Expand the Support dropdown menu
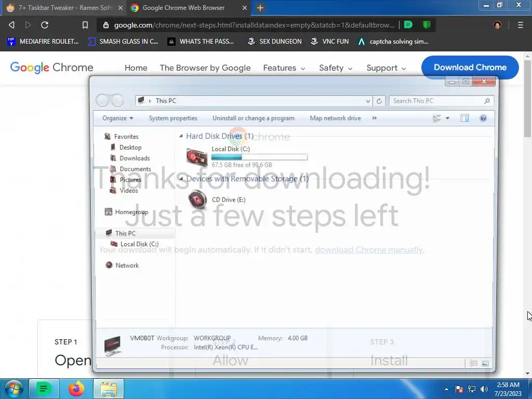 [x=386, y=68]
